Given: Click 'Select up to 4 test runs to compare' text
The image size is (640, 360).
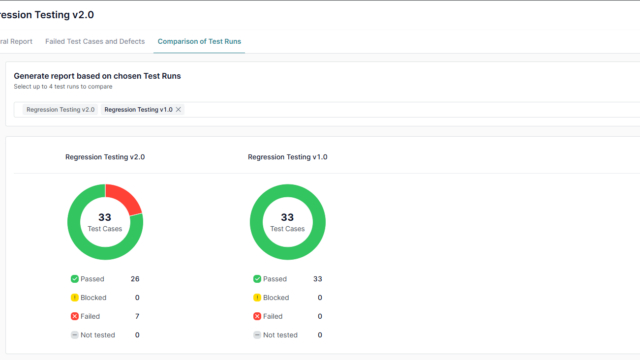Looking at the screenshot, I should 63,87.
